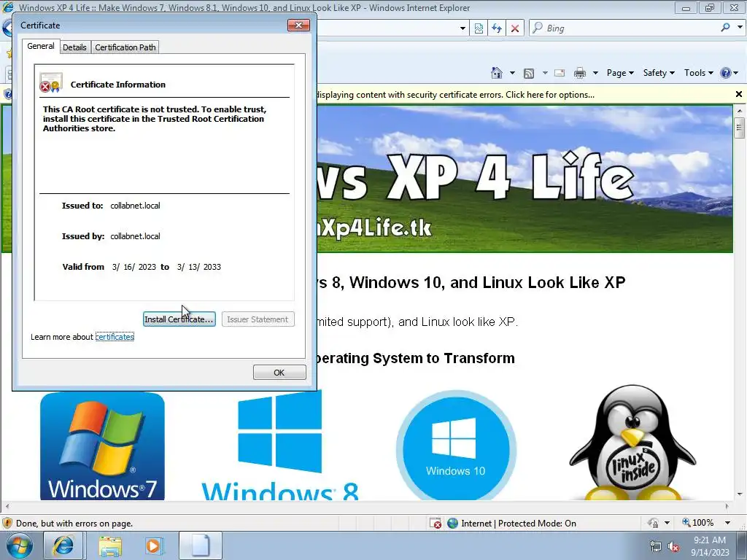The image size is (747, 560).
Task: Expand the Home button dropdown arrow
Action: click(x=512, y=73)
